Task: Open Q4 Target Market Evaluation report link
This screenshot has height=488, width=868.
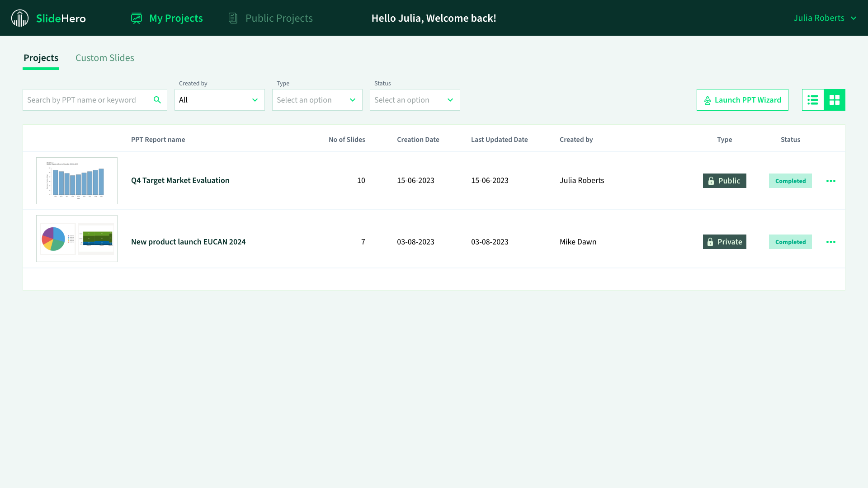Action: pyautogui.click(x=180, y=180)
